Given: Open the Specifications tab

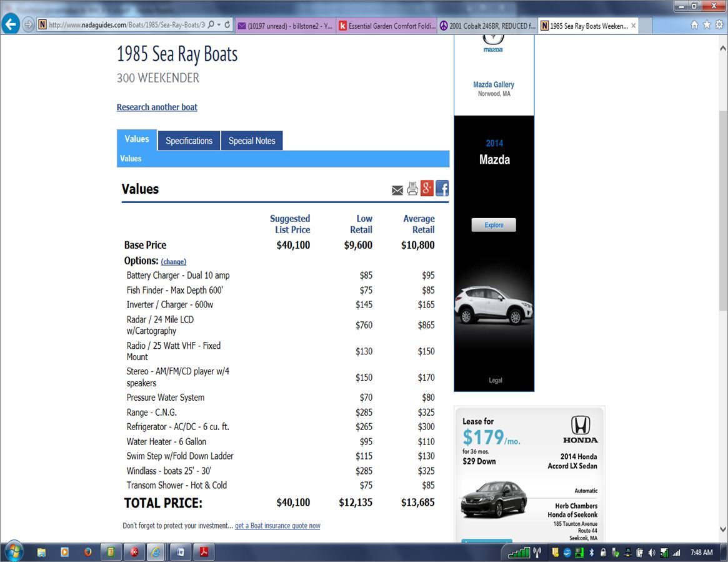Looking at the screenshot, I should [189, 141].
